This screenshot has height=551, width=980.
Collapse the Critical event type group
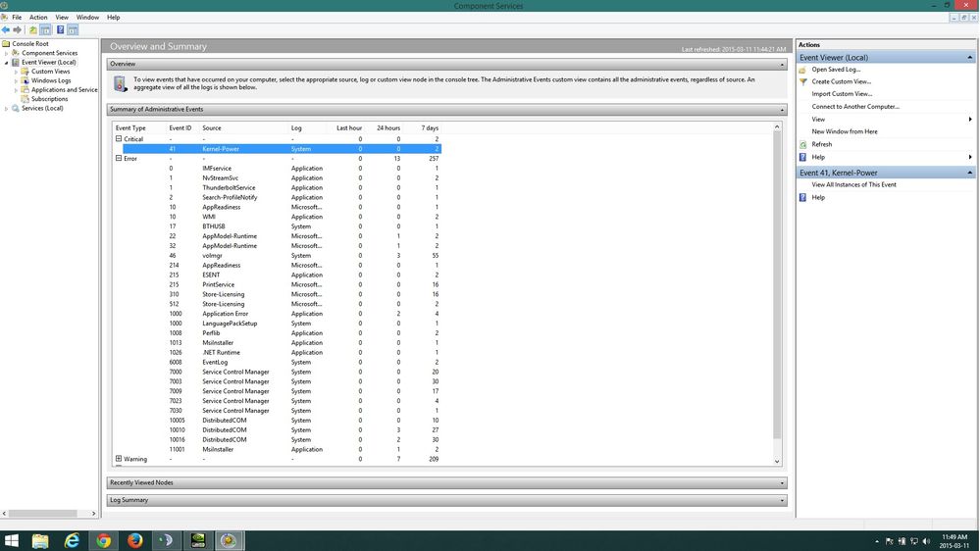pyautogui.click(x=119, y=139)
